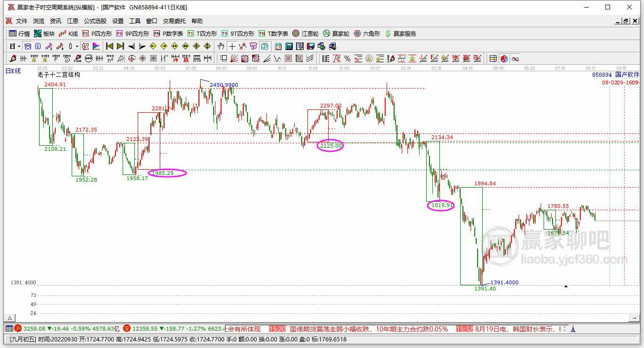Viewport: 644px width, 348px height.
Task: Open the 行情 quotes view
Action: tap(19, 33)
